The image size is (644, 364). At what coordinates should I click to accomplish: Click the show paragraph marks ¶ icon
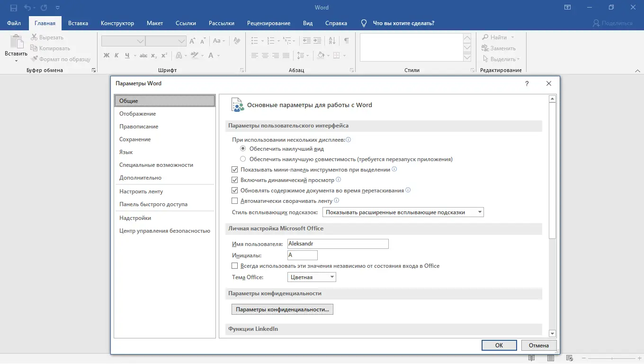pyautogui.click(x=347, y=41)
